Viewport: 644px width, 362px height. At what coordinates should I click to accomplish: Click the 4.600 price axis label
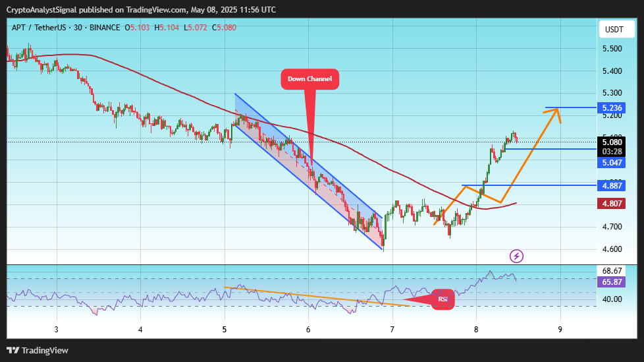click(x=612, y=249)
